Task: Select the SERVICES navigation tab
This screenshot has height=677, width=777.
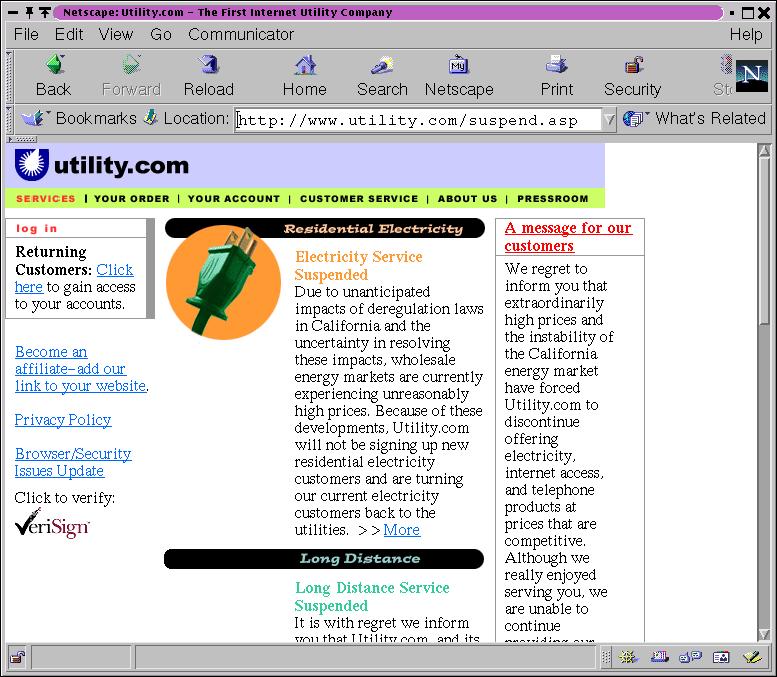Action: (46, 199)
